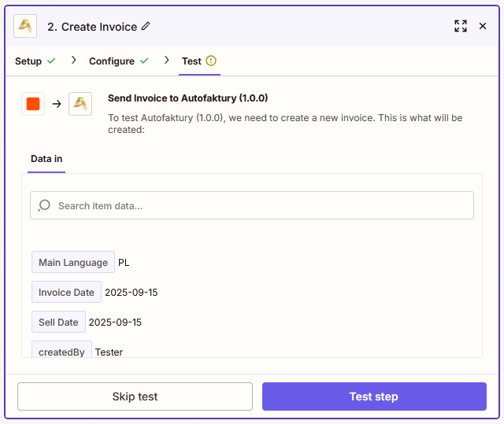Click the Send Invoice to Autofaktury heading
The image size is (504, 424).
pos(187,98)
